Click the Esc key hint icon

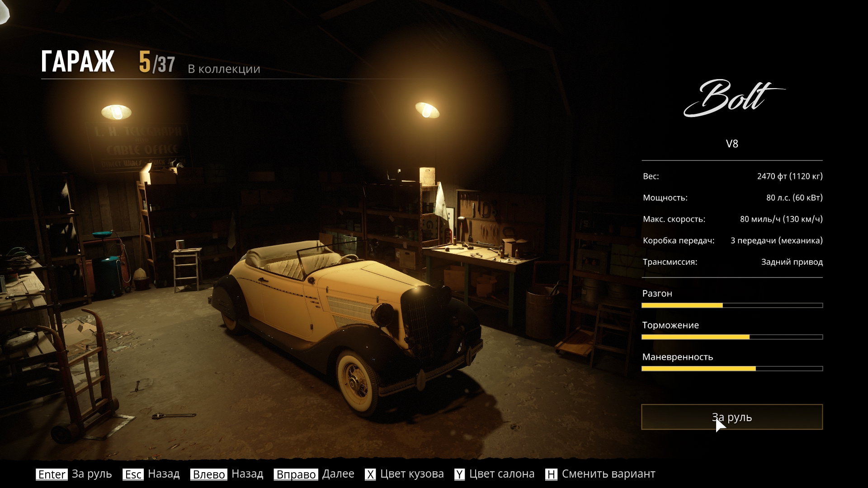pos(133,474)
